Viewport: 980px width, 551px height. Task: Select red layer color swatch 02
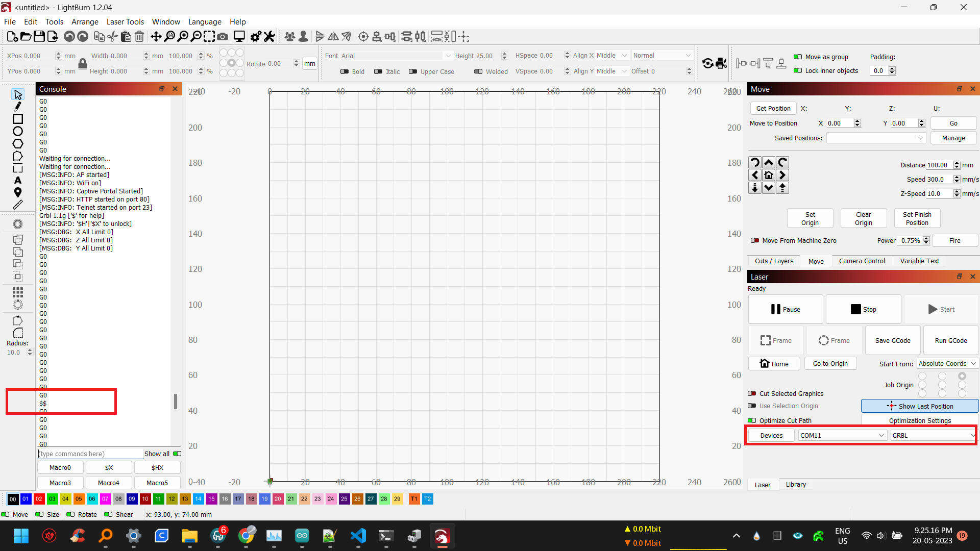tap(39, 499)
